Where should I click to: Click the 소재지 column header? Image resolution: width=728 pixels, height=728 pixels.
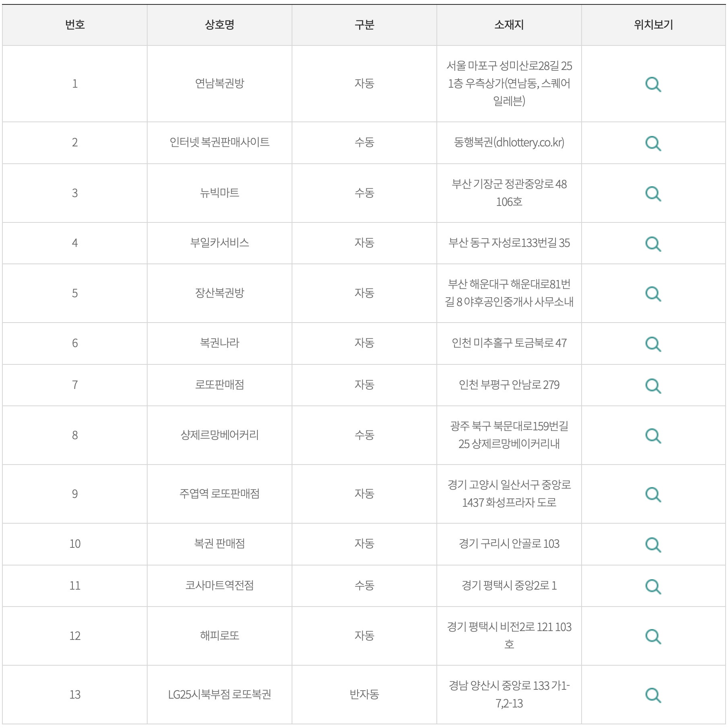click(509, 25)
